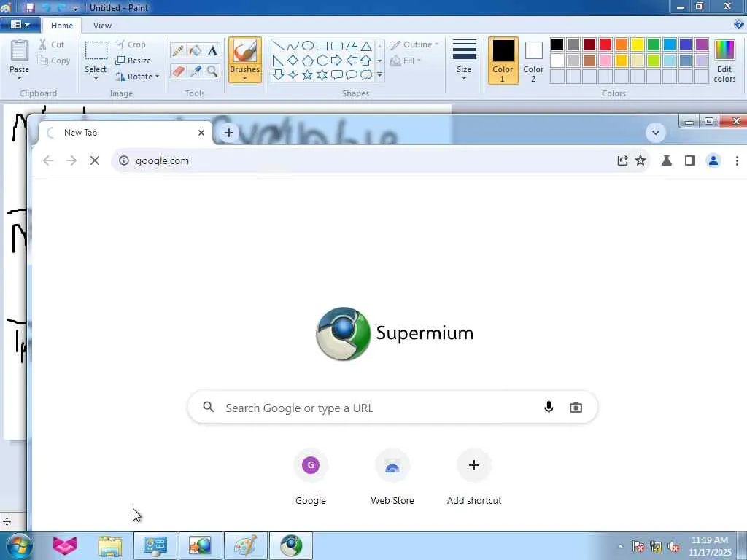This screenshot has width=747, height=560.
Task: Click the Save icon in Paint title bar
Action: [29, 7]
